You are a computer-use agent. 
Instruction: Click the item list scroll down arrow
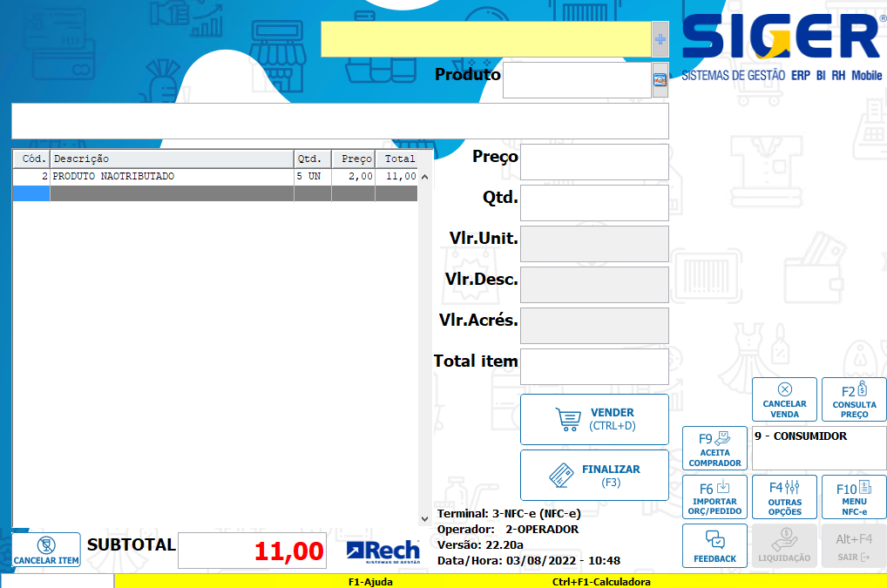pos(425,519)
